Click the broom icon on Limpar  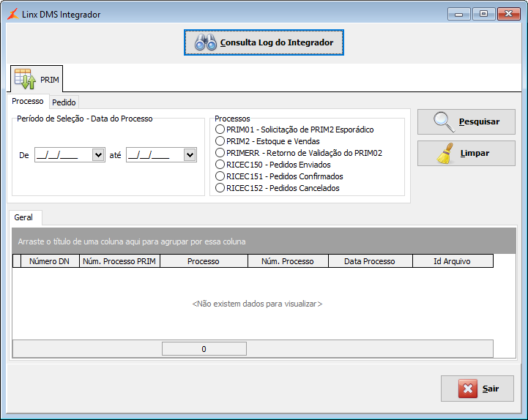(445, 154)
